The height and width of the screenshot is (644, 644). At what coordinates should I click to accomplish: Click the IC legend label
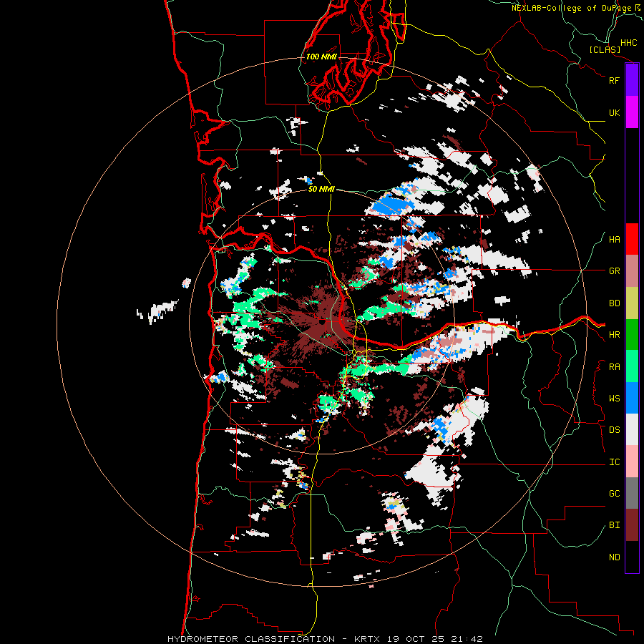[x=615, y=462]
